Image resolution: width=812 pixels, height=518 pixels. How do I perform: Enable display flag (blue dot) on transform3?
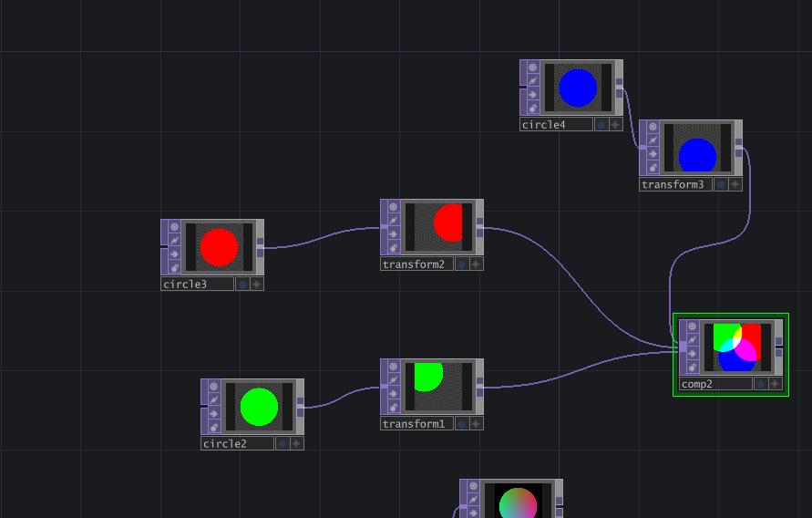click(x=721, y=184)
